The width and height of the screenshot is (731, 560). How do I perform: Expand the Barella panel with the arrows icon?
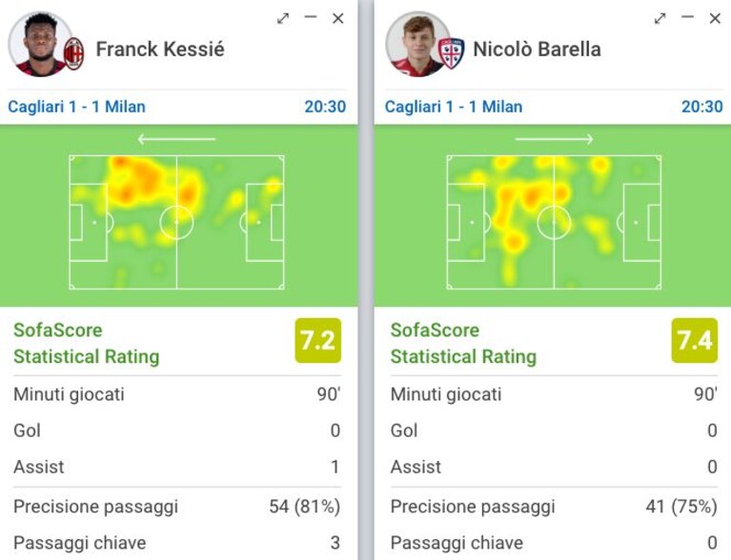(660, 19)
